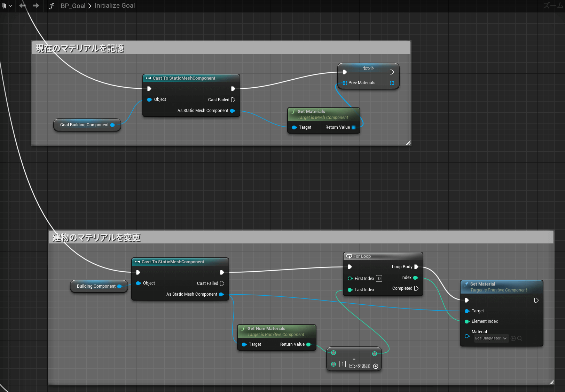Screen dimensions: 565x392
Task: Click the Loop Body exec pin
Action: [416, 267]
